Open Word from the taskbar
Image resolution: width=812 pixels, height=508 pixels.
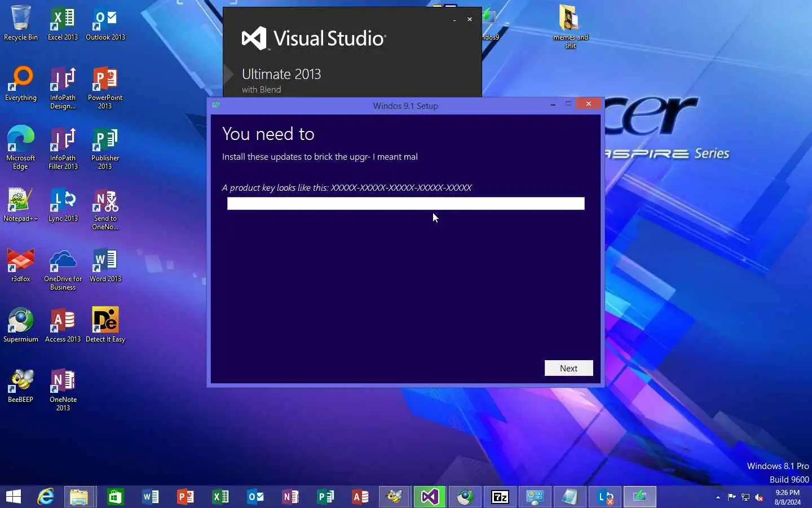point(150,497)
